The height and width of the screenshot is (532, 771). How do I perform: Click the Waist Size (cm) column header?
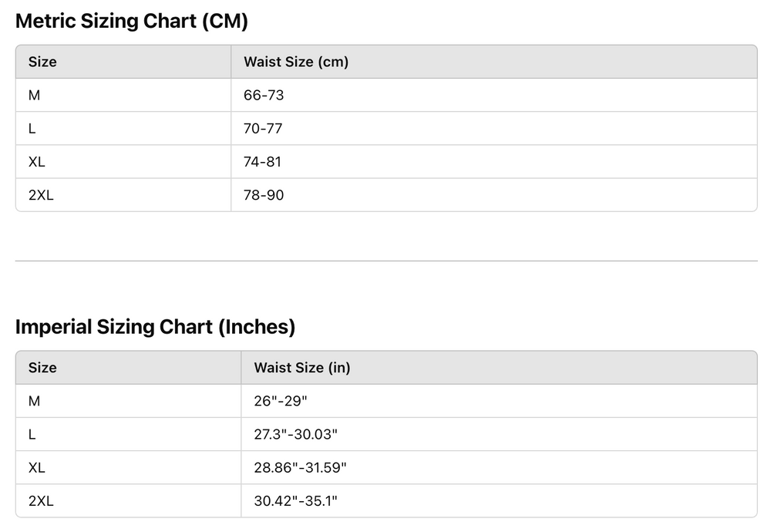[296, 62]
